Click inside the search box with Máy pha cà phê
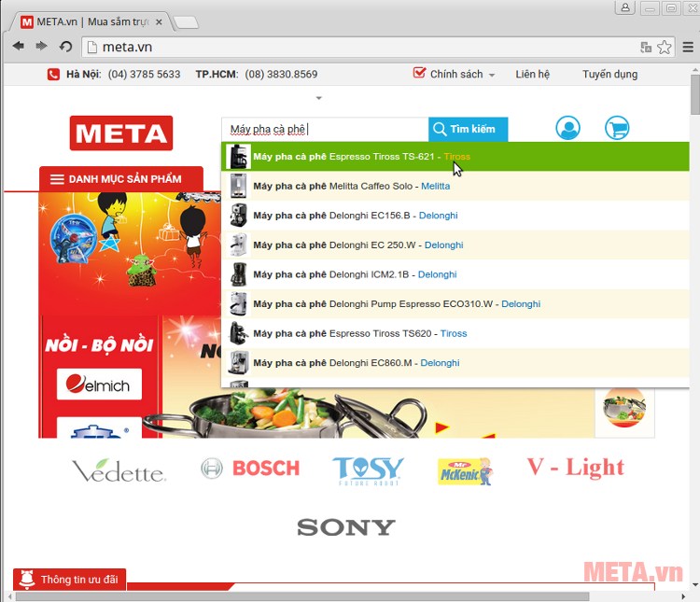The width and height of the screenshot is (700, 602). click(325, 129)
